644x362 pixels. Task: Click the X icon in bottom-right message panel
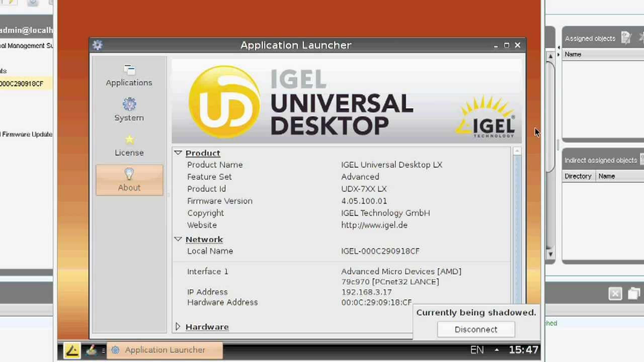(615, 294)
